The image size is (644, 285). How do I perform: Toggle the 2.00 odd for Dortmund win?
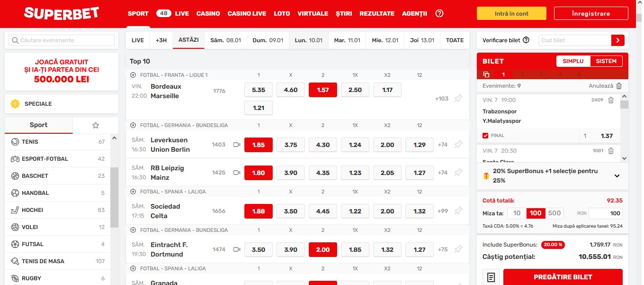323,249
